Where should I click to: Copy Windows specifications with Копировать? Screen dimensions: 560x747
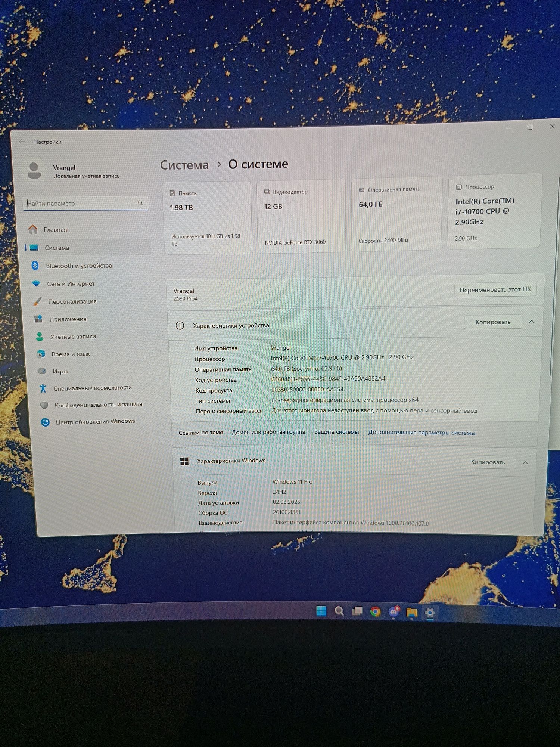pos(488,462)
